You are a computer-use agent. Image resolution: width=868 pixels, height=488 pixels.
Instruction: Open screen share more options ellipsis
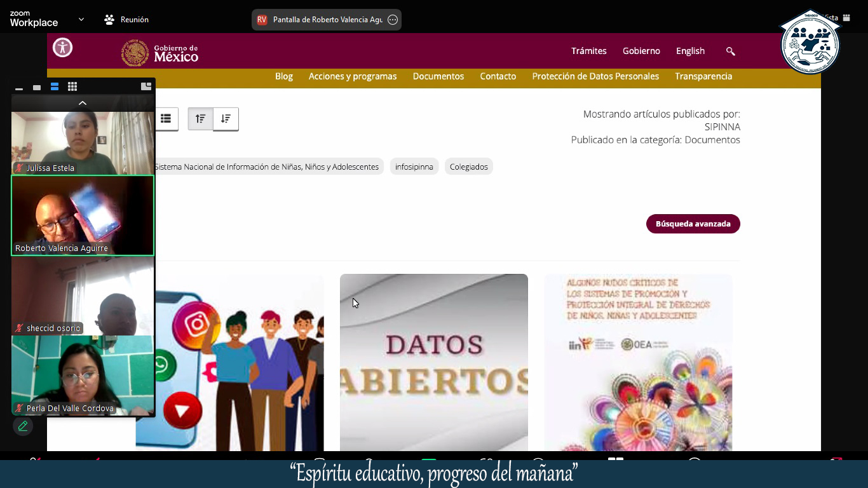pyautogui.click(x=393, y=20)
